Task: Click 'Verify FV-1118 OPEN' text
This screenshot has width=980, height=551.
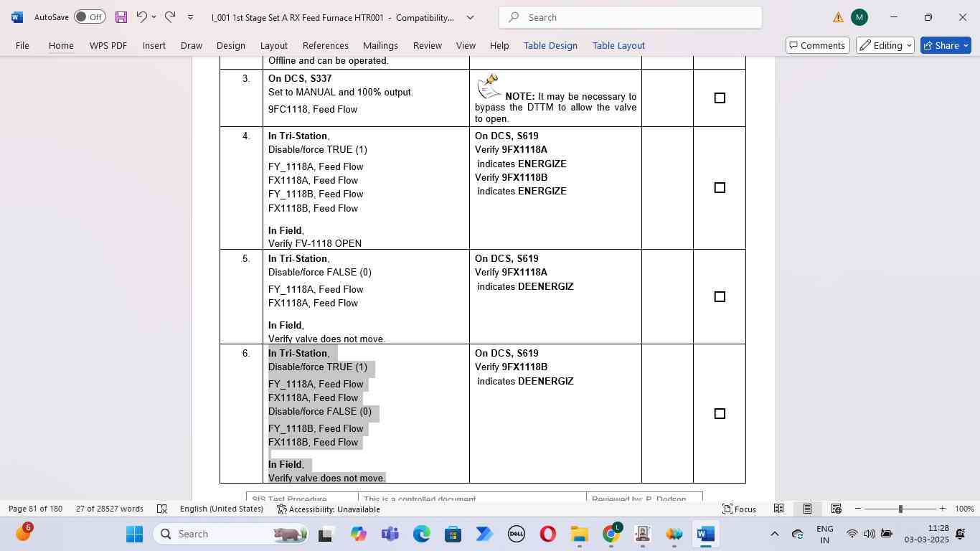Action: click(315, 244)
